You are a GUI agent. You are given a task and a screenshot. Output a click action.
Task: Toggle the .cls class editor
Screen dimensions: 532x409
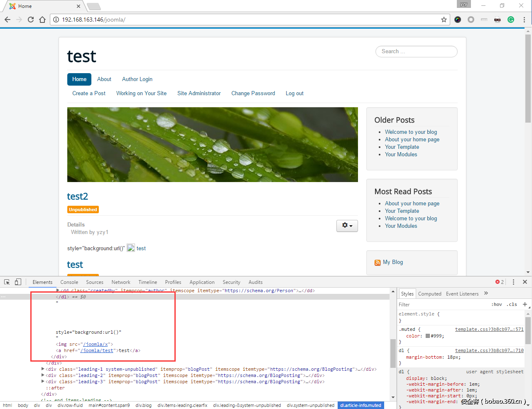pyautogui.click(x=512, y=304)
